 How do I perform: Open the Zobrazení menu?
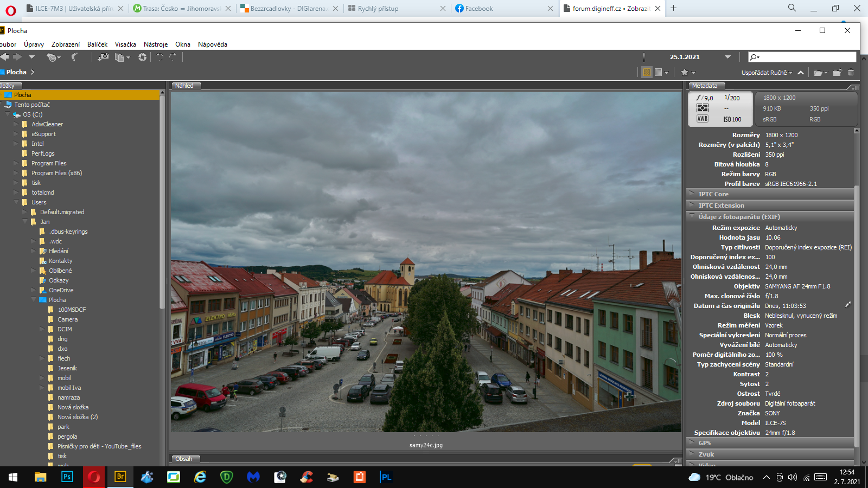coord(66,44)
